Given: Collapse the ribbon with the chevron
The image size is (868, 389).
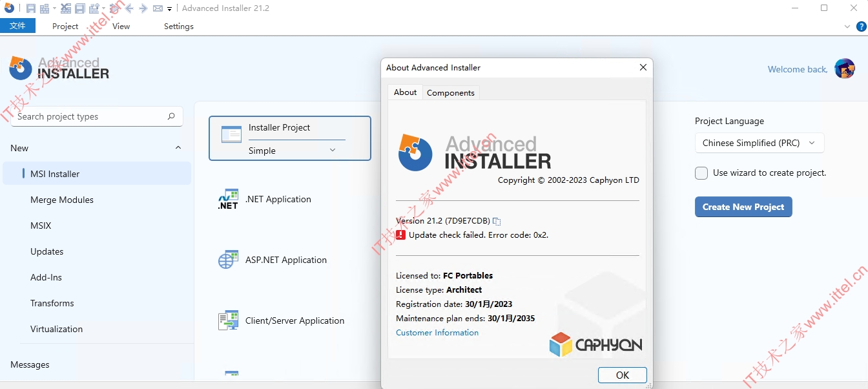Looking at the screenshot, I should pos(847,26).
